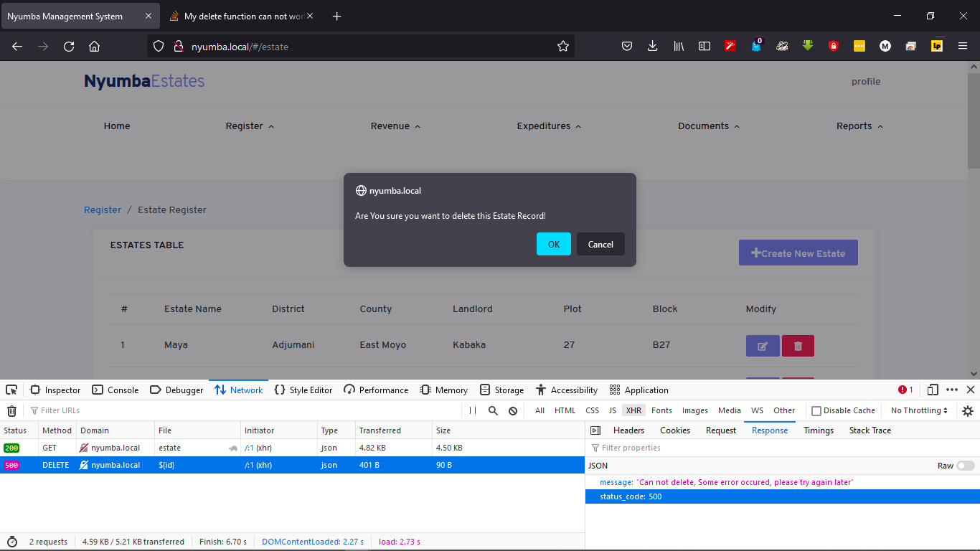Click the edit button for Maya
Viewport: 980px width, 551px height.
763,346
